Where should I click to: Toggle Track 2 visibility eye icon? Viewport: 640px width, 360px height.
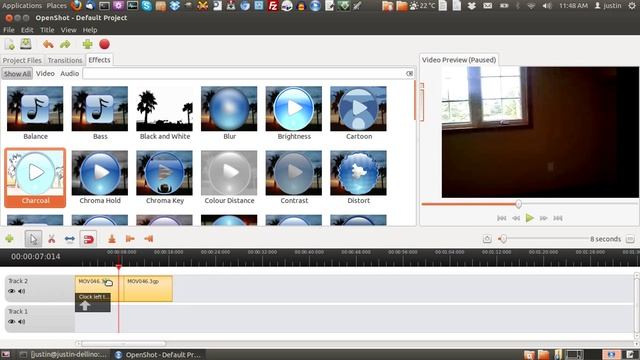(x=11, y=291)
